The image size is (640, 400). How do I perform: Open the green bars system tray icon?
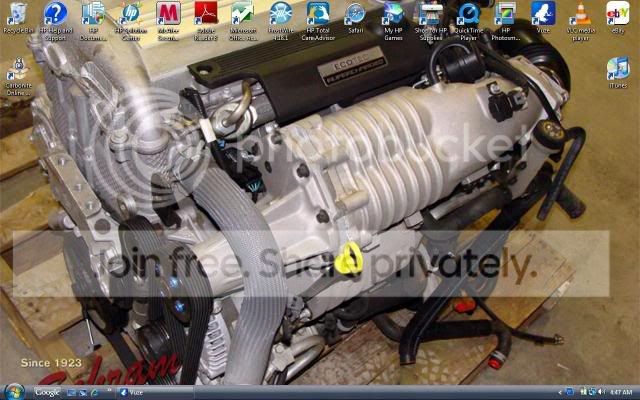(x=583, y=392)
